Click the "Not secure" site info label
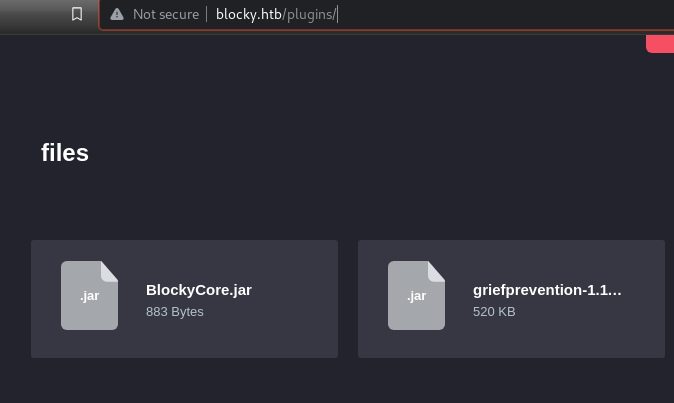The image size is (674, 403). tap(166, 15)
